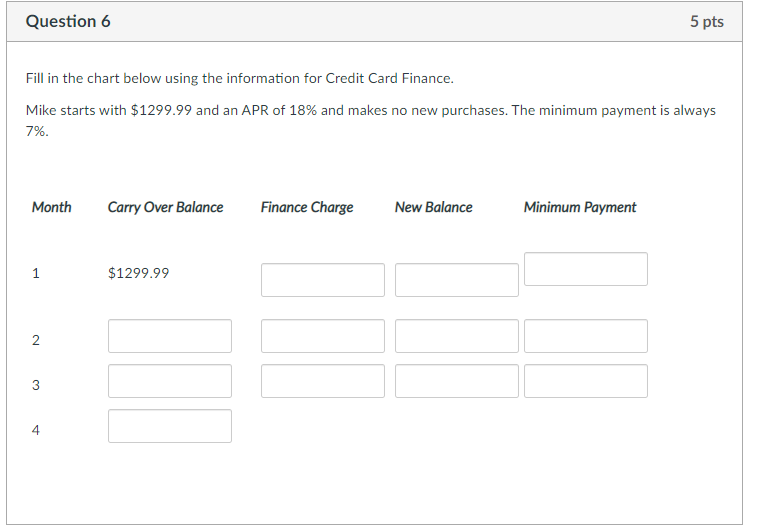Click the $1299.99 carry over balance value
This screenshot has height=527, width=784.
pos(138,273)
